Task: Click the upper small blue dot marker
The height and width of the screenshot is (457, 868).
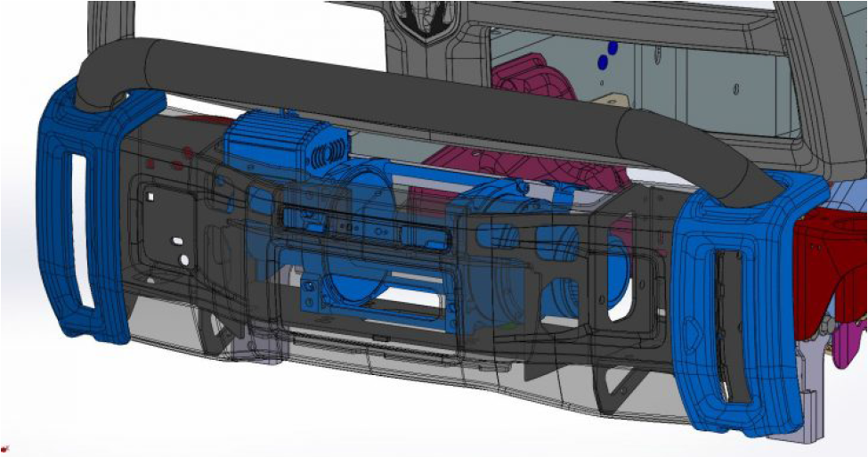Action: point(612,46)
